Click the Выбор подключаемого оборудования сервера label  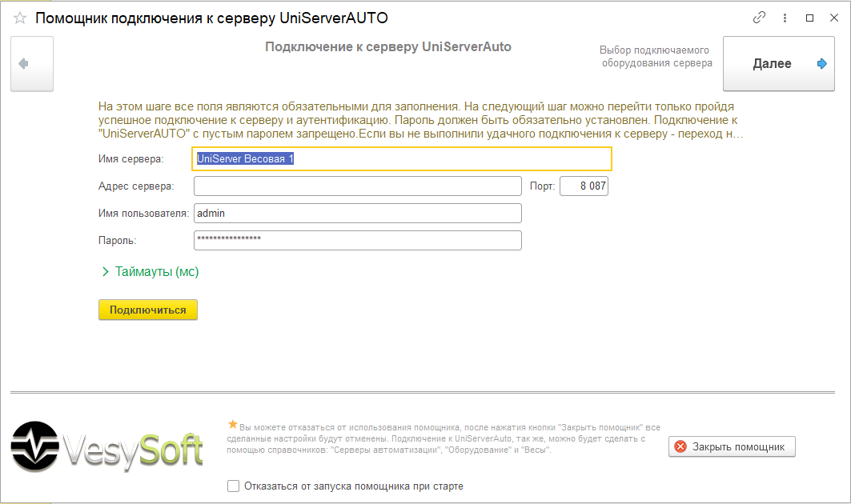click(x=656, y=57)
